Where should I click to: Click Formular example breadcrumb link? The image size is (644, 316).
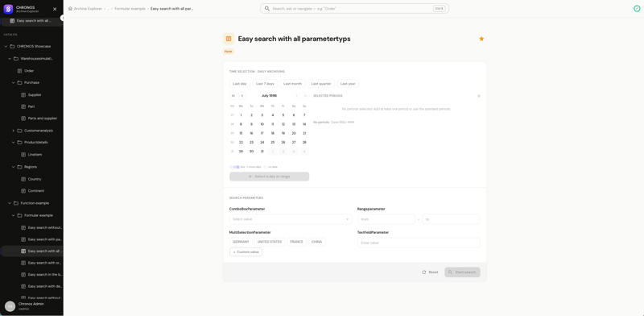coord(130,9)
